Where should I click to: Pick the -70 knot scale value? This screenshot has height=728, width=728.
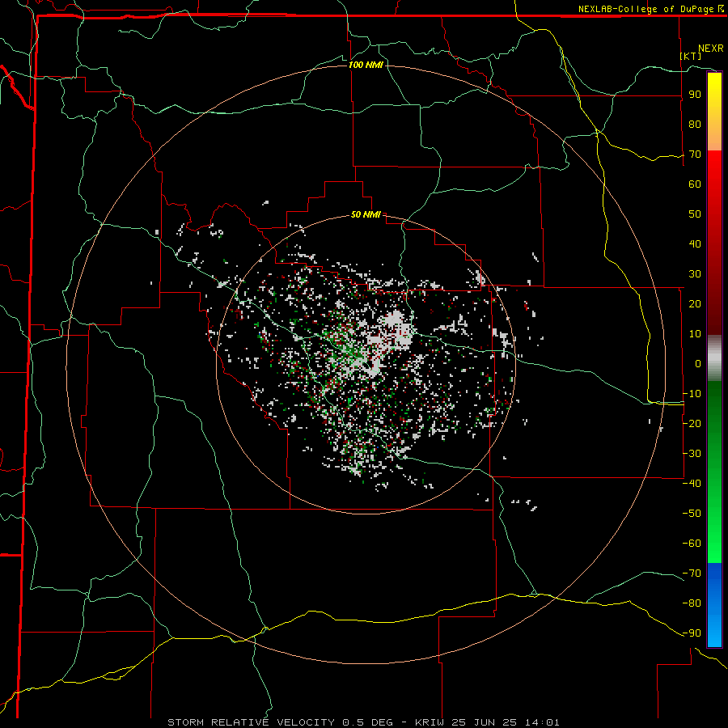coord(692,573)
